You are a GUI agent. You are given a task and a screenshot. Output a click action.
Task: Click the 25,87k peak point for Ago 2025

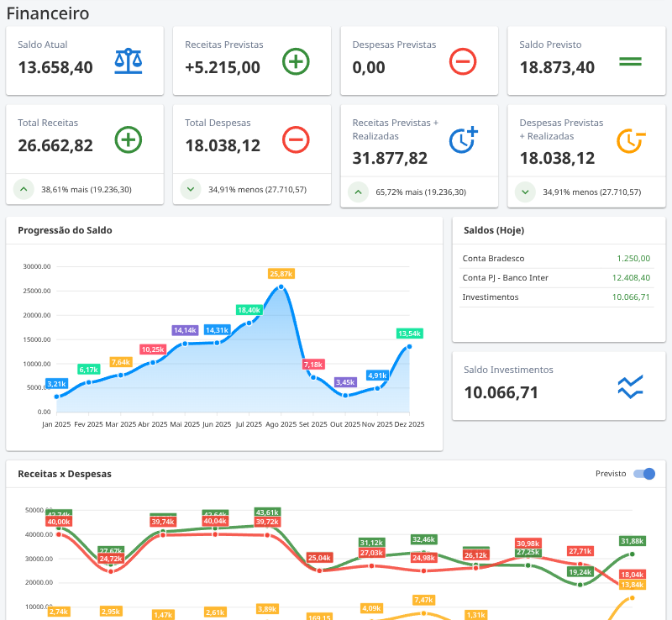pos(281,287)
